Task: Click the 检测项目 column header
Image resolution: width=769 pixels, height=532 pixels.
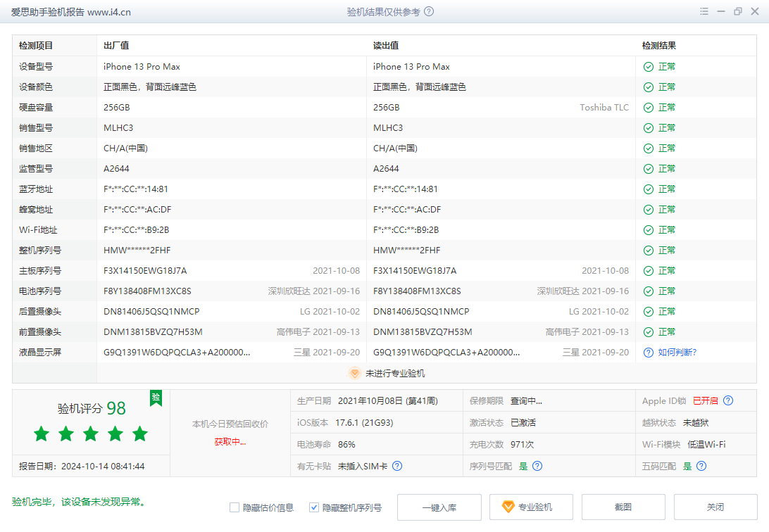Action: pos(36,46)
